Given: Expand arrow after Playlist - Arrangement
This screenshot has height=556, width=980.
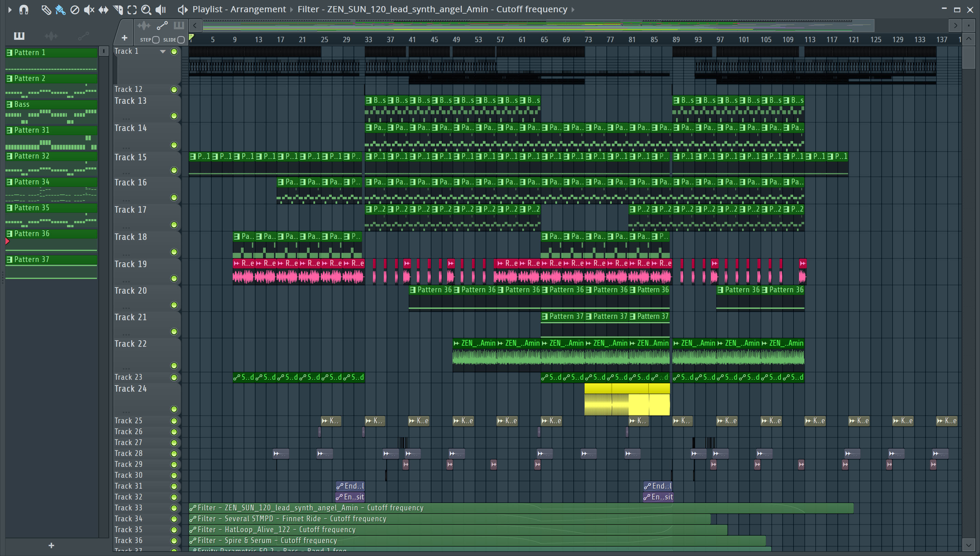Looking at the screenshot, I should [292, 10].
